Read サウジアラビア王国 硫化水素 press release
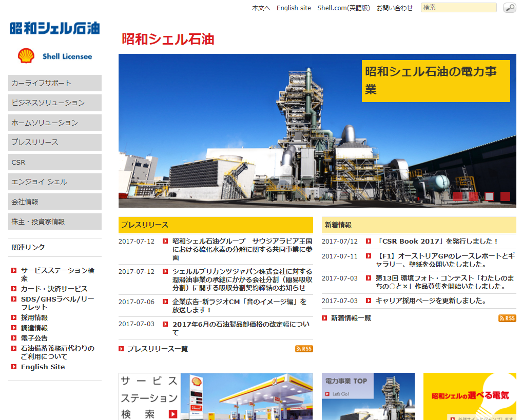The height and width of the screenshot is (420, 522). [242, 249]
